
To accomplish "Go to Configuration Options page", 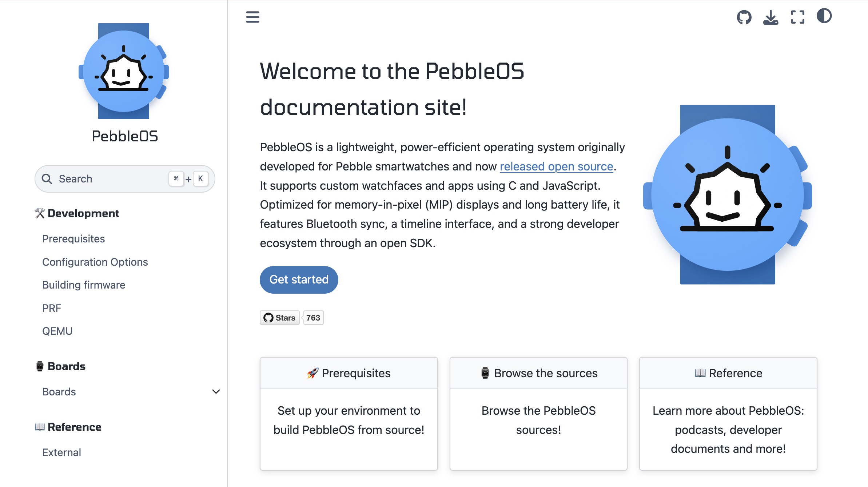I will tap(95, 262).
